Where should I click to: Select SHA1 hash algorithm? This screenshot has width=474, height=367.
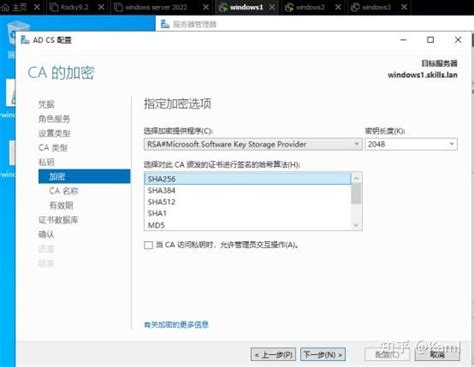(248, 213)
